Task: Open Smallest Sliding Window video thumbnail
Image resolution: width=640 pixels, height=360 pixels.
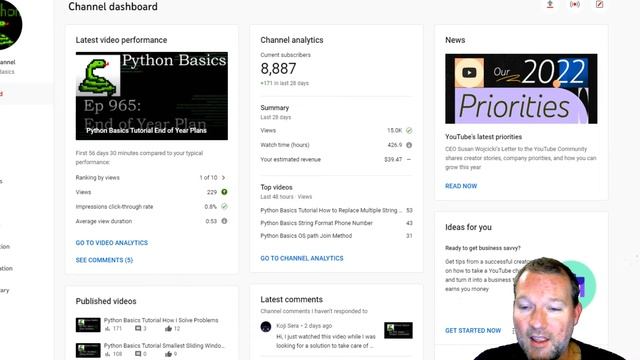Action: [88, 350]
